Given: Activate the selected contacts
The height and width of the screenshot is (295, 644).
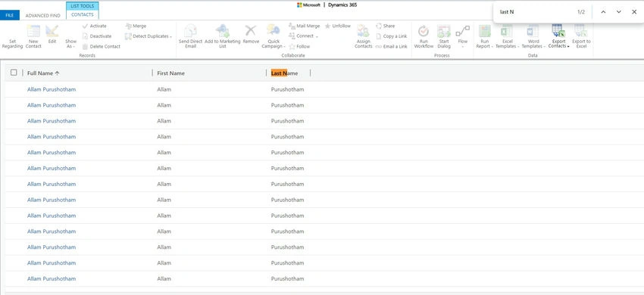Looking at the screenshot, I should click(x=94, y=26).
